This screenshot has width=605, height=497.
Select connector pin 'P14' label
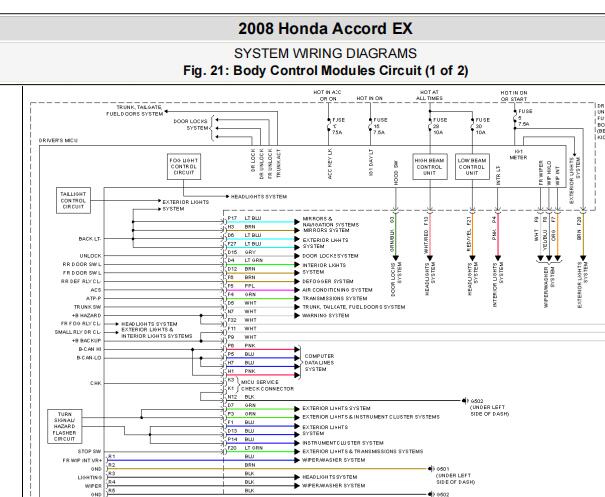point(232,439)
